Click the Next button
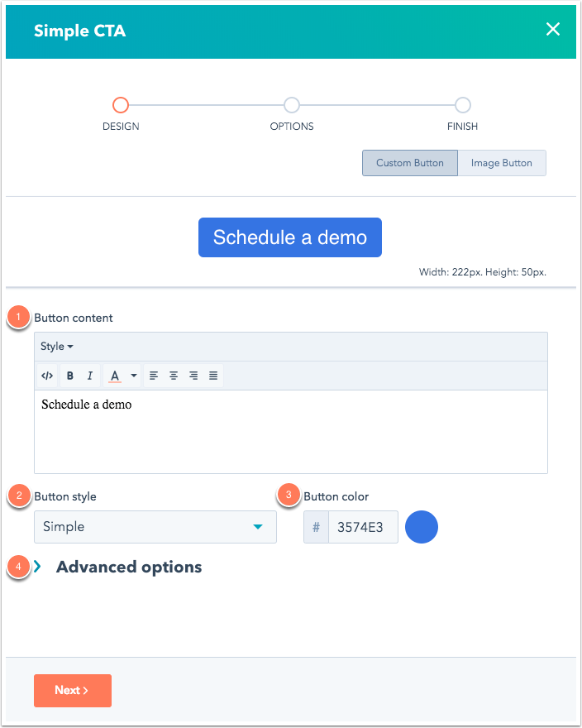 click(73, 690)
